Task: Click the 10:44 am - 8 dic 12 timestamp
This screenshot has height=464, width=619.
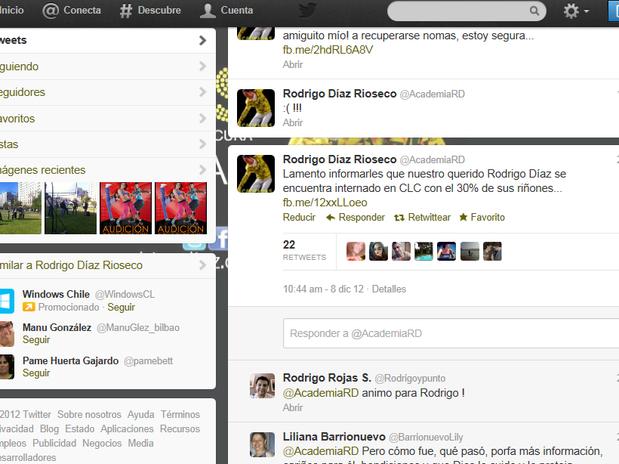Action: [323, 289]
